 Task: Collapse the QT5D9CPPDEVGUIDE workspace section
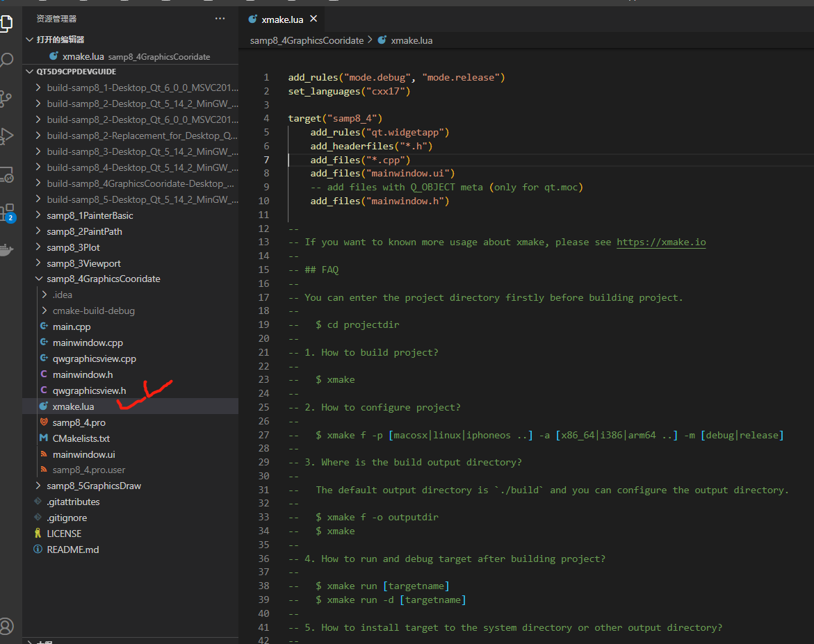click(30, 72)
